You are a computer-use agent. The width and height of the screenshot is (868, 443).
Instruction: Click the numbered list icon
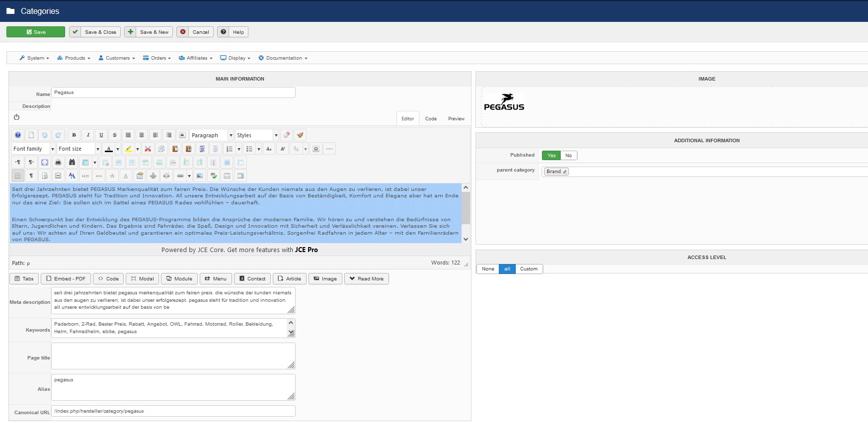(x=229, y=149)
